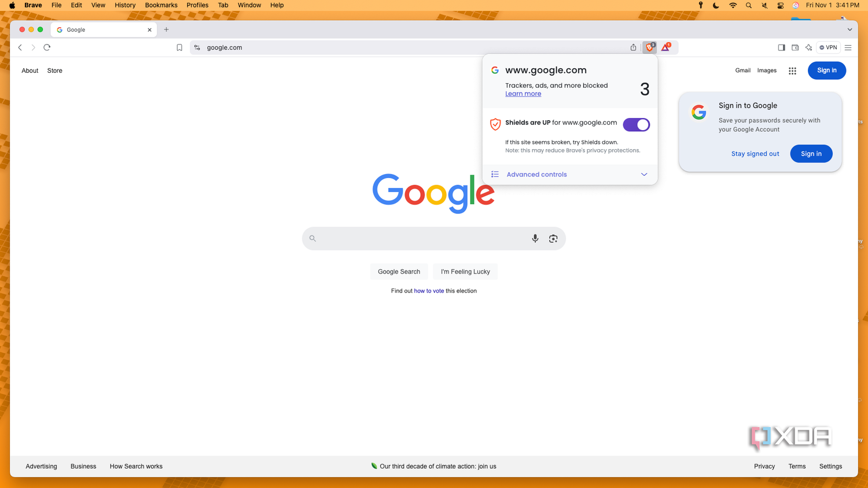Open the Brave Wallet icon
The image size is (868, 488).
coord(795,47)
